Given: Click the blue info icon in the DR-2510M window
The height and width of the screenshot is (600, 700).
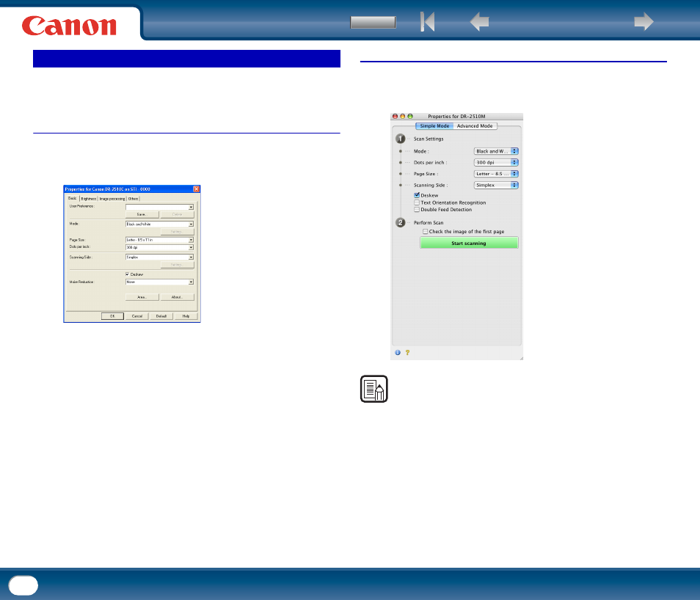Looking at the screenshot, I should 397,353.
